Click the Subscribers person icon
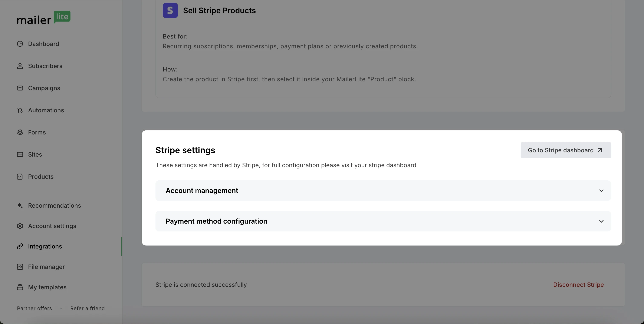The image size is (644, 324). (20, 66)
